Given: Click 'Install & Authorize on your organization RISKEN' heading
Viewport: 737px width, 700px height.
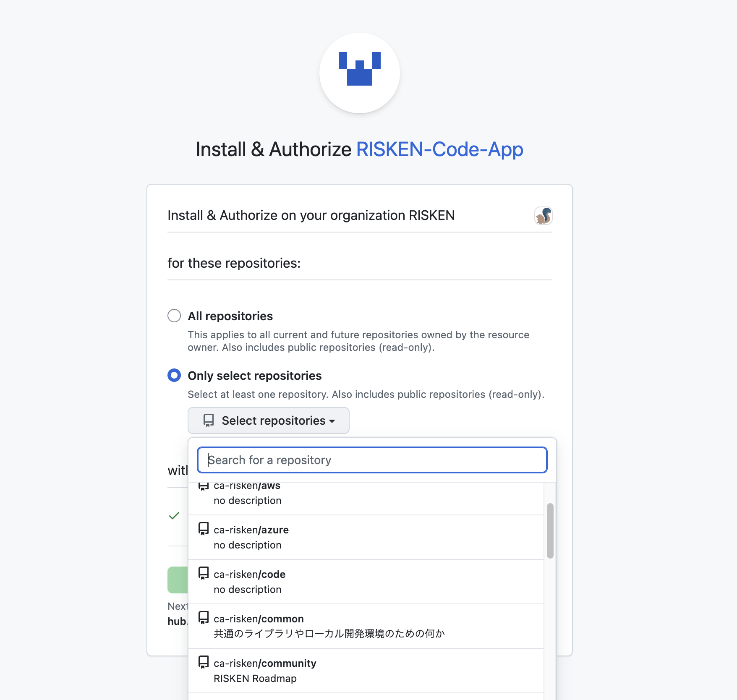Looking at the screenshot, I should point(311,215).
